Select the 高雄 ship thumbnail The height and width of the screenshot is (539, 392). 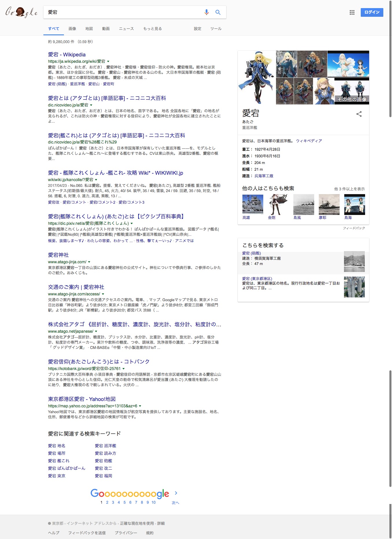click(x=253, y=205)
